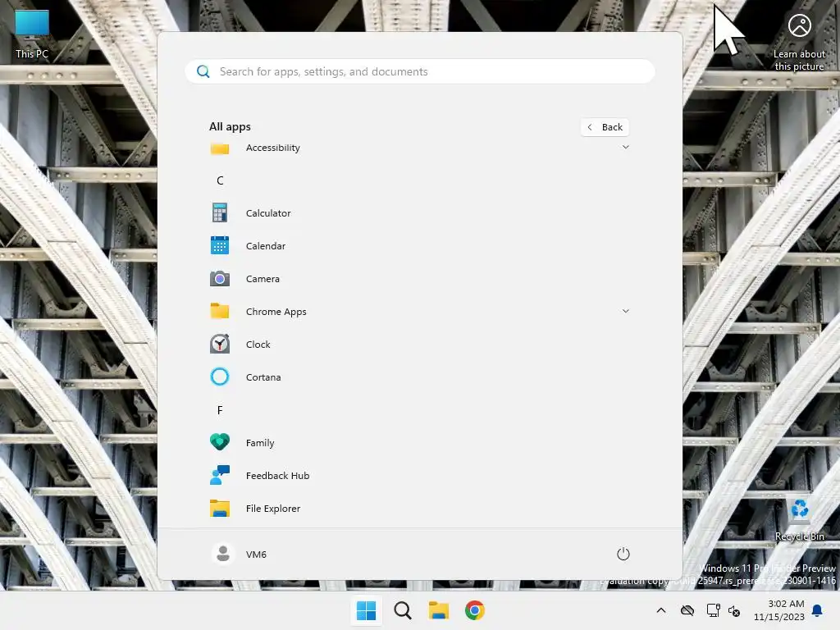Click the File Explorer label in app list

pos(272,509)
